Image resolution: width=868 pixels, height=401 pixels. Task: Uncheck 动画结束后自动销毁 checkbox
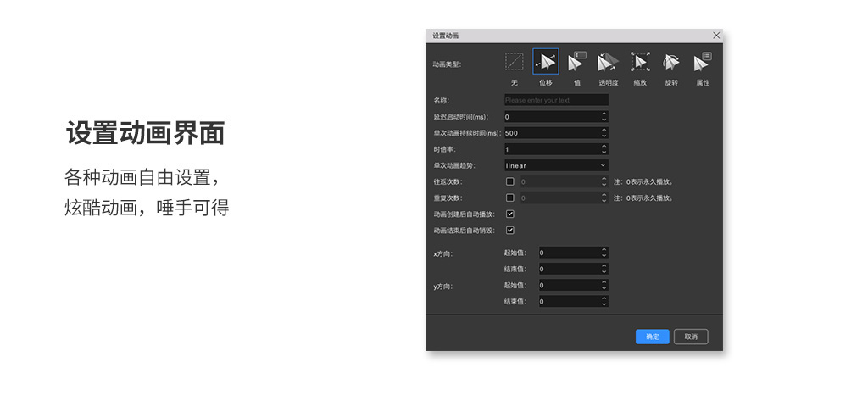point(509,230)
